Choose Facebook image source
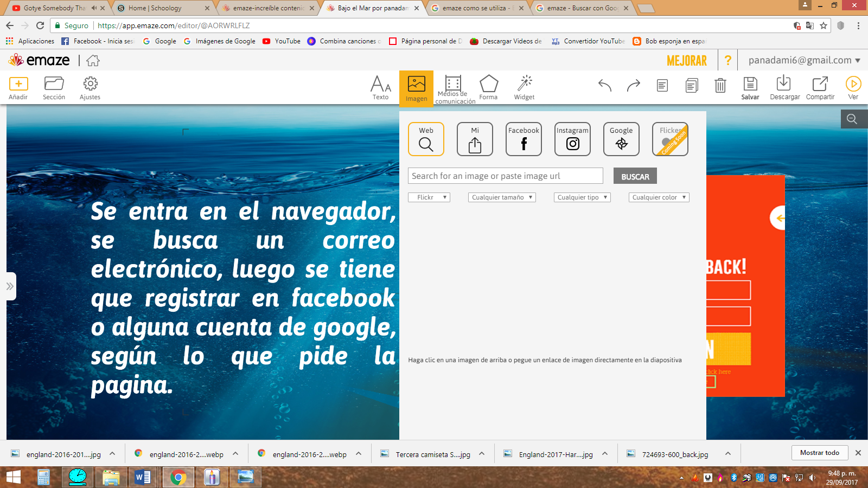This screenshot has height=488, width=868. pos(524,139)
